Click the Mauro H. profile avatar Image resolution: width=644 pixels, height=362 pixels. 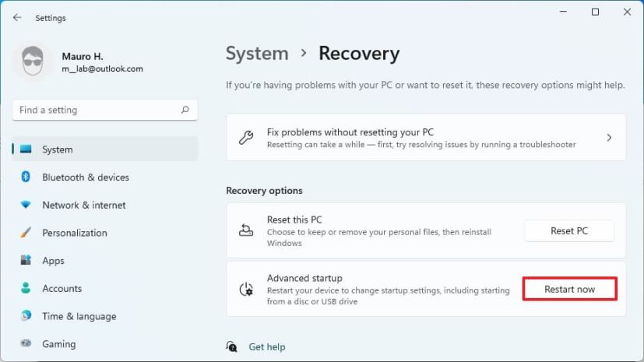pos(33,62)
